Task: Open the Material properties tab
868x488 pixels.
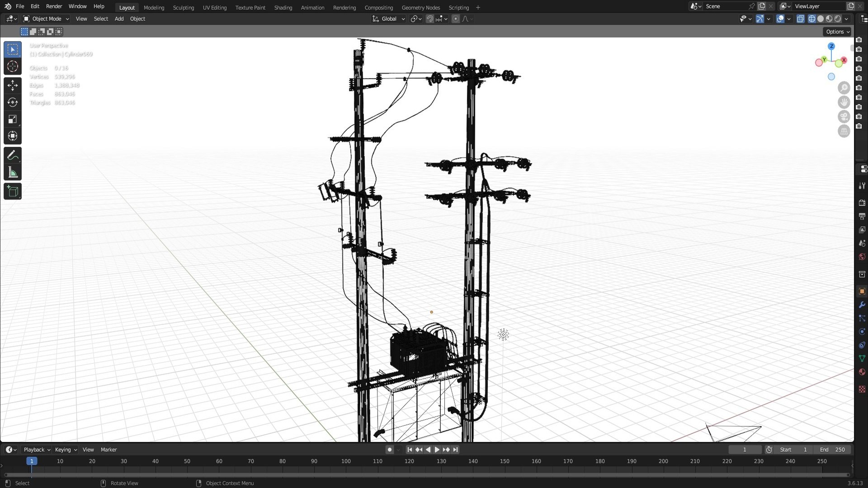Action: pos(862,372)
